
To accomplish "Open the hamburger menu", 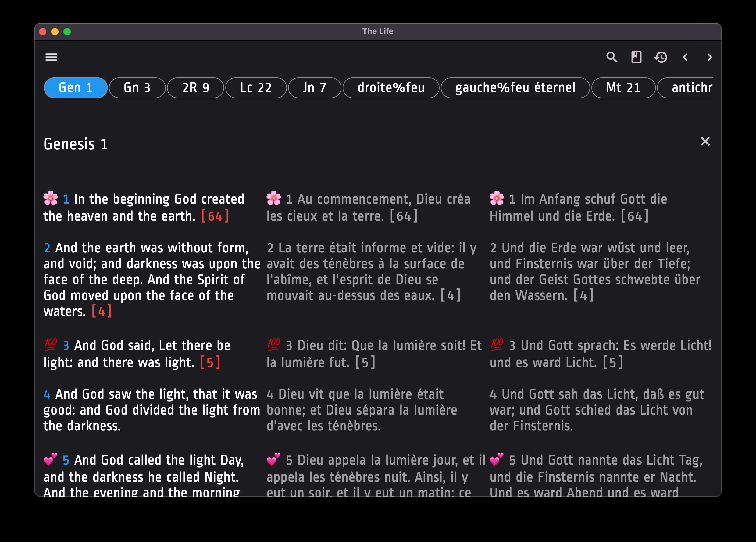I will (x=51, y=57).
